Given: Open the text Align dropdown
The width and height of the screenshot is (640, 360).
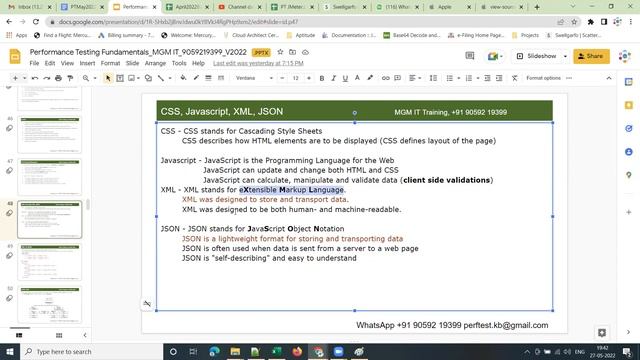Looking at the screenshot, I should [415, 78].
